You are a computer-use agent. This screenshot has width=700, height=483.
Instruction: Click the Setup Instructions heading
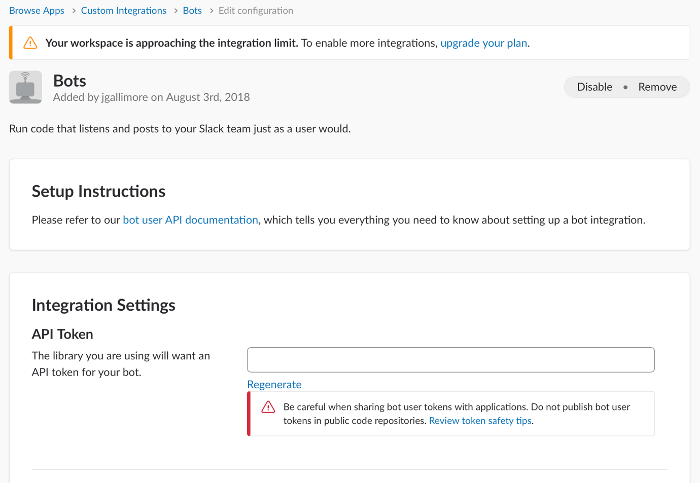[x=99, y=192]
